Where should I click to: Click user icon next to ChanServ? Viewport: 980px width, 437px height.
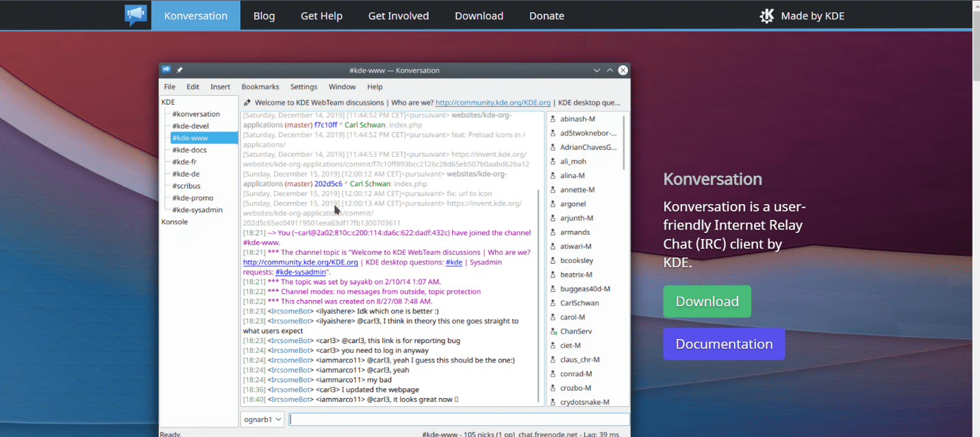coord(553,332)
